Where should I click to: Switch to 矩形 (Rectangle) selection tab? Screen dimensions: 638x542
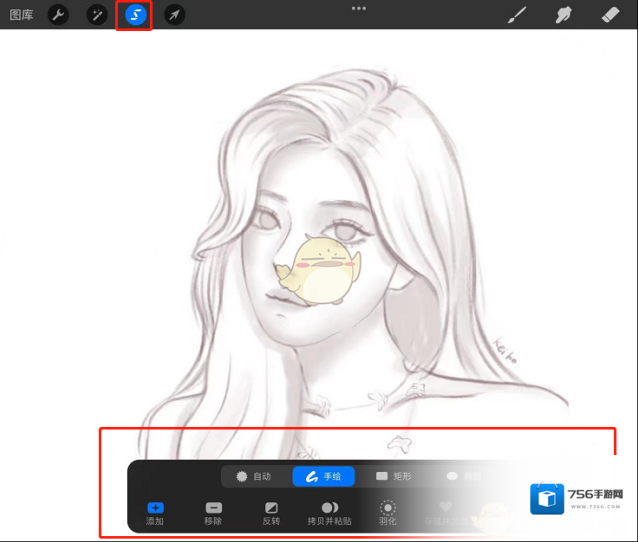(x=393, y=477)
